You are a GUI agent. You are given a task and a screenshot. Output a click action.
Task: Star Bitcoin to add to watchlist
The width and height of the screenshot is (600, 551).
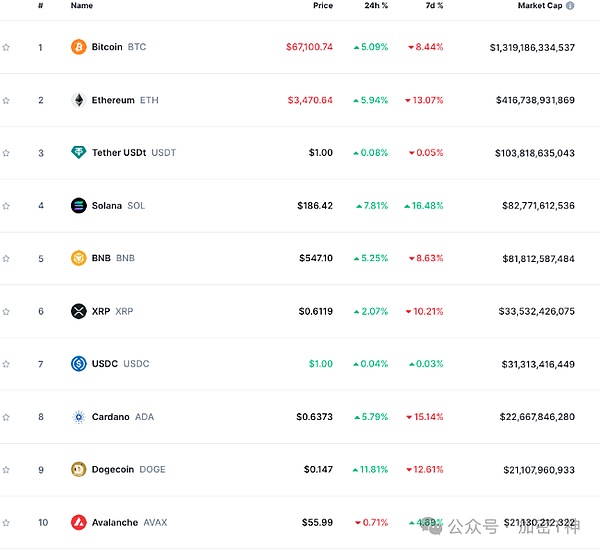pyautogui.click(x=6, y=47)
